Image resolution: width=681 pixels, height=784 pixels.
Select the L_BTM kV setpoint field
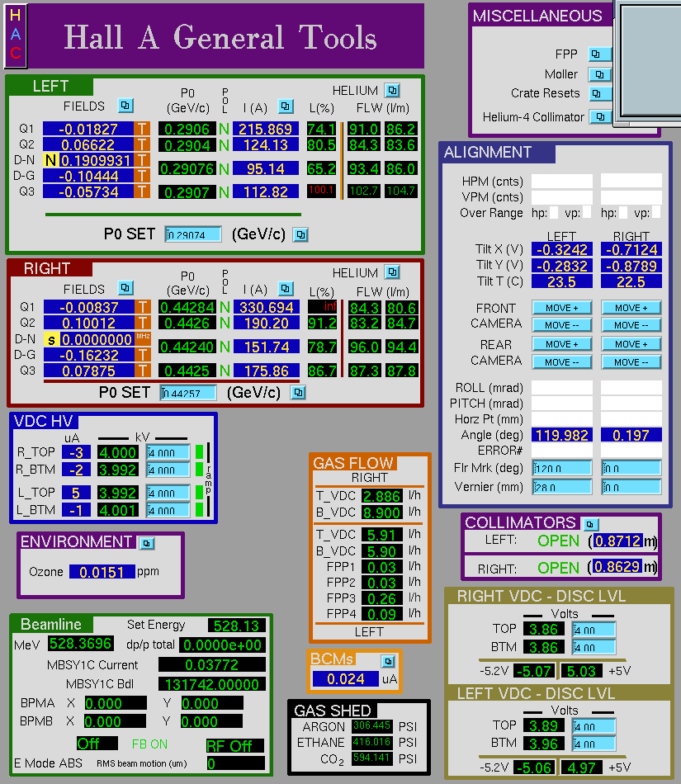[168, 510]
